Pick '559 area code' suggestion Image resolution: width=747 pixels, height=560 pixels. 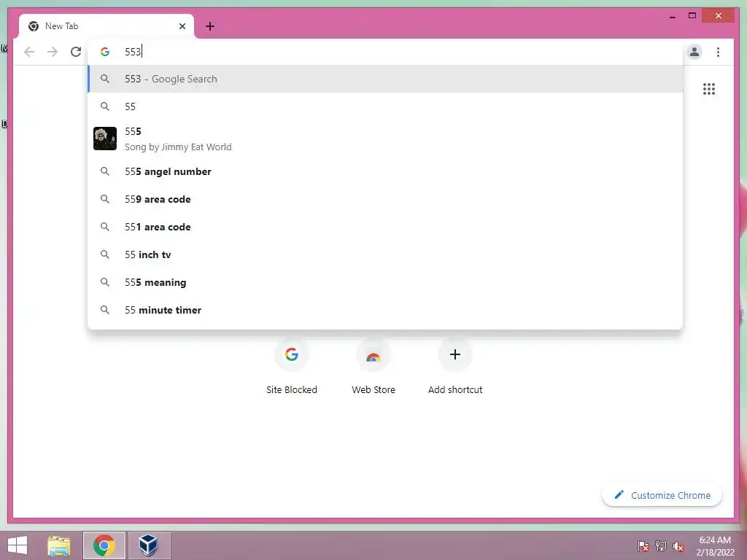(x=385, y=199)
